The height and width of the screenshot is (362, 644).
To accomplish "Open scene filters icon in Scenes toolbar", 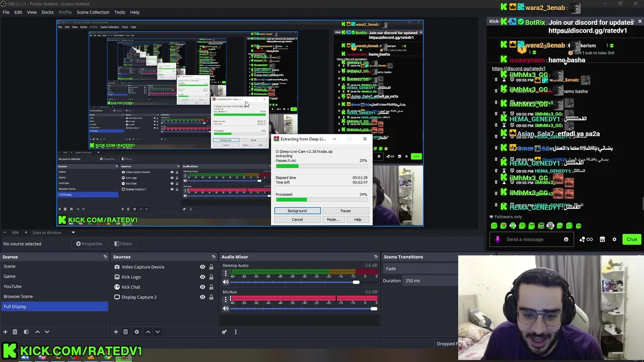I will [26, 332].
